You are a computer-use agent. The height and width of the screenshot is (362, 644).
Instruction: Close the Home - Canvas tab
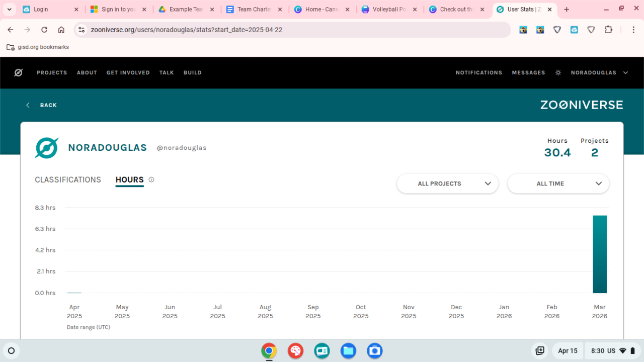click(x=347, y=10)
